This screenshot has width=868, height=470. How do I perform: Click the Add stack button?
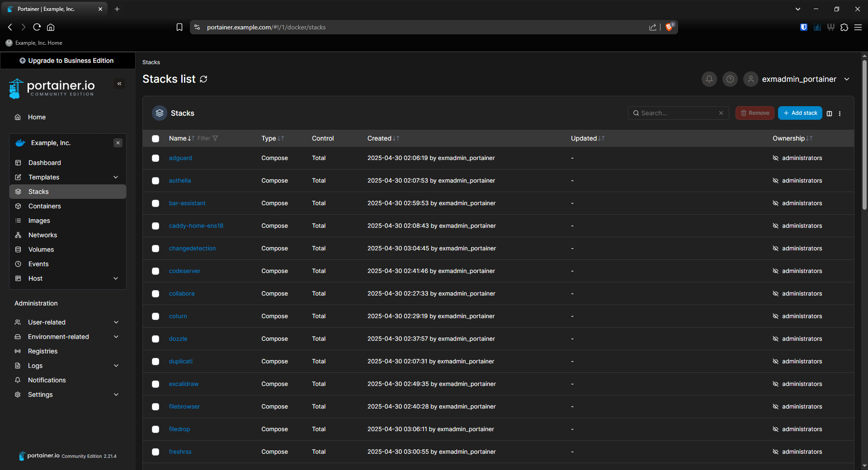[x=800, y=113]
